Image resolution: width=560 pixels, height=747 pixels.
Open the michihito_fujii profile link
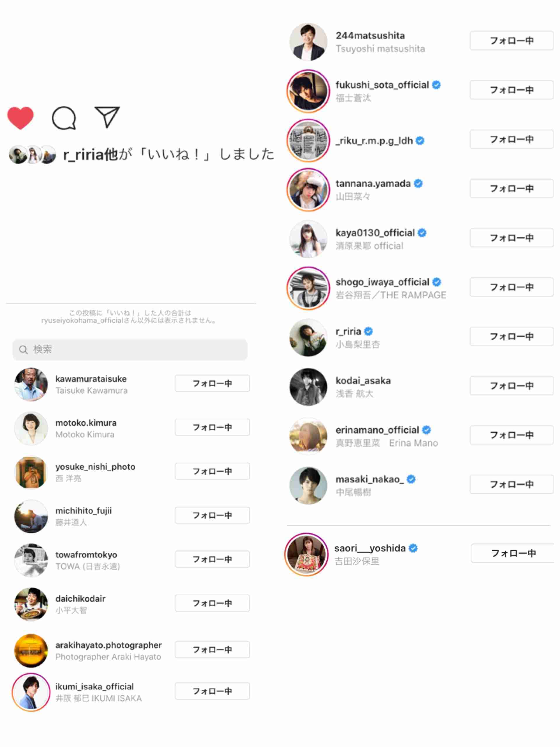(x=83, y=511)
